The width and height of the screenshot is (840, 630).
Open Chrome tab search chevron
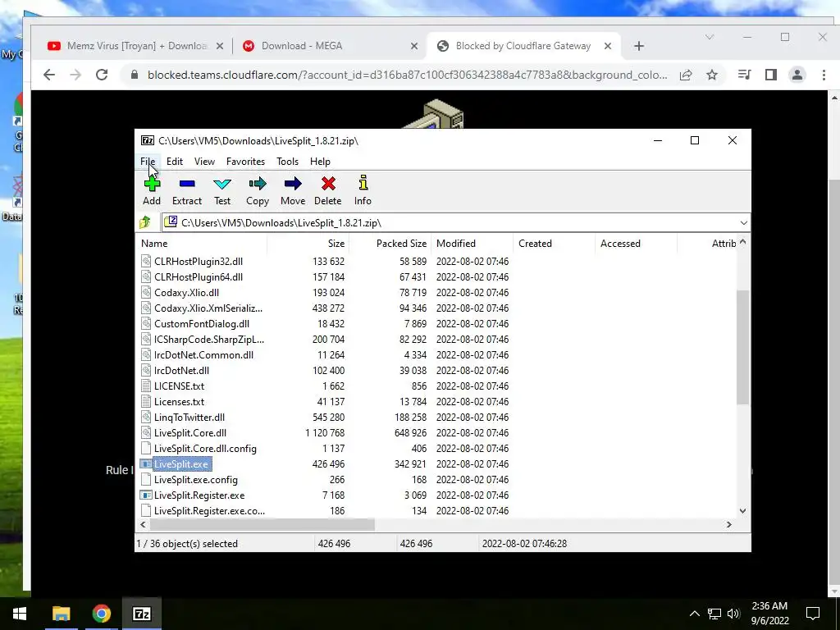710,37
